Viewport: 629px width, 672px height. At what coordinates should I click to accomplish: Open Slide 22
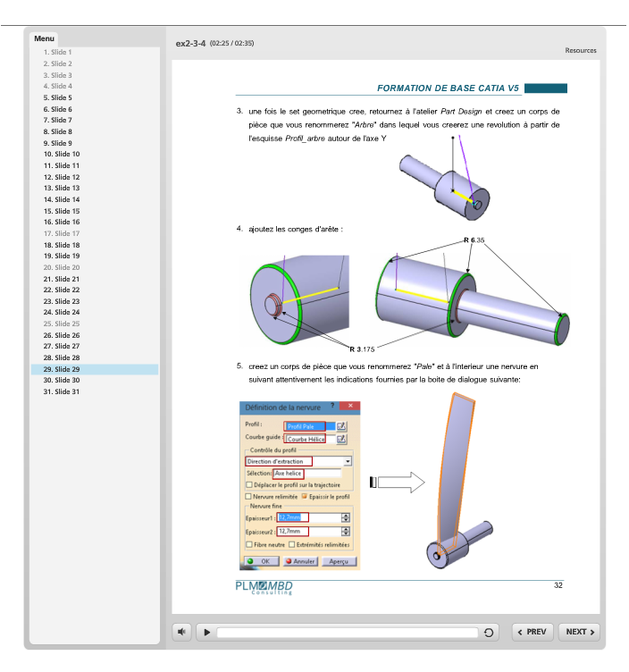(x=62, y=290)
